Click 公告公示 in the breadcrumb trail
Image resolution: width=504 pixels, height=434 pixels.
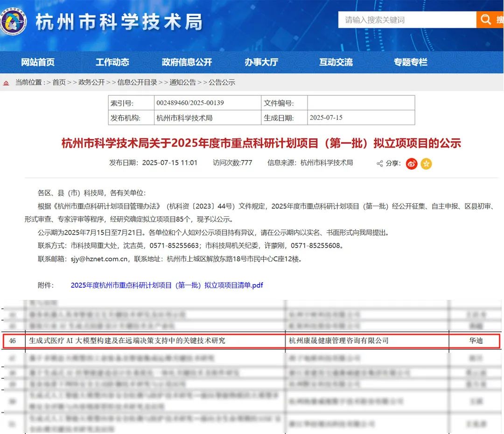coord(221,82)
